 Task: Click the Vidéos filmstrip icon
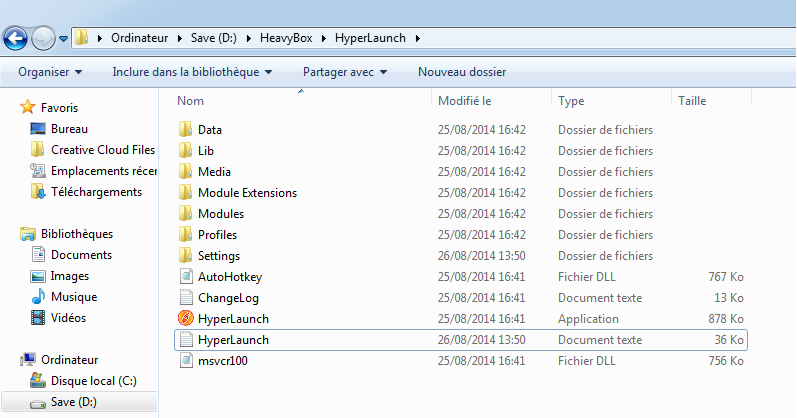tap(38, 318)
